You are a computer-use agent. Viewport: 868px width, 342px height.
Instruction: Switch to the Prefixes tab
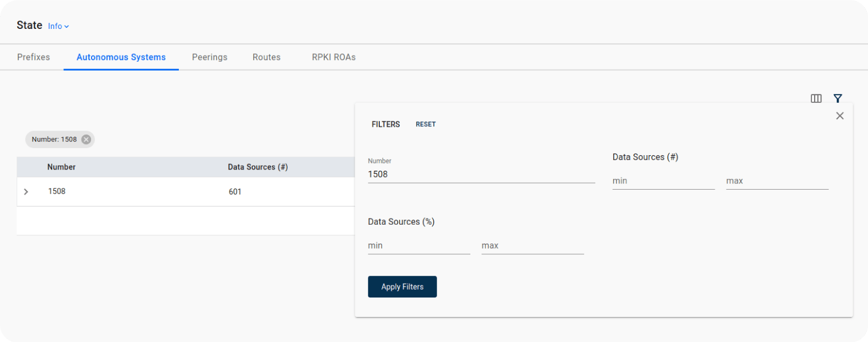click(x=33, y=57)
